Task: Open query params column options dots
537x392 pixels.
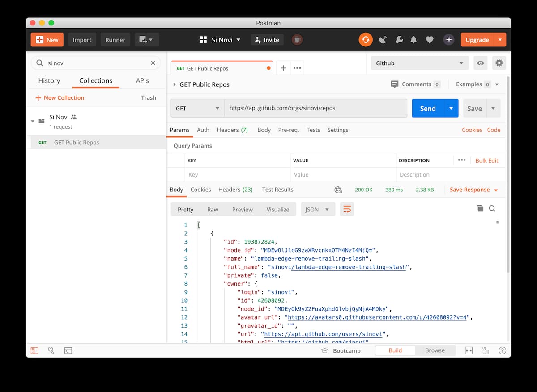Action: (x=462, y=160)
